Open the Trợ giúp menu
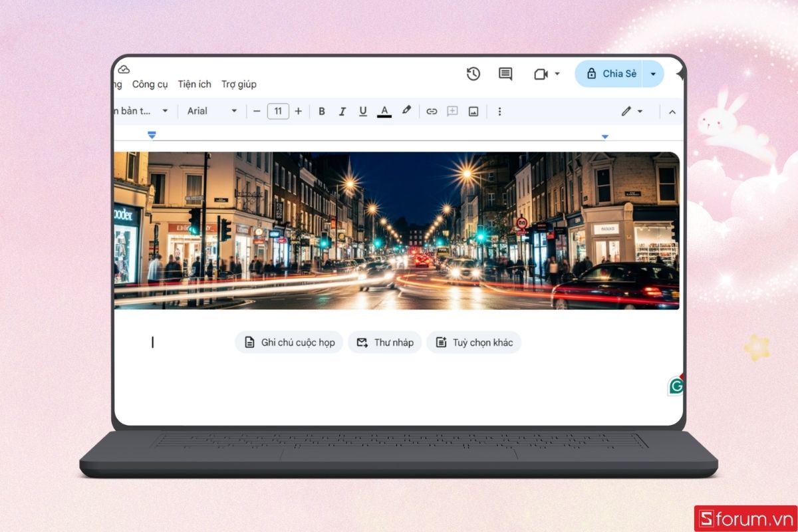 point(239,84)
